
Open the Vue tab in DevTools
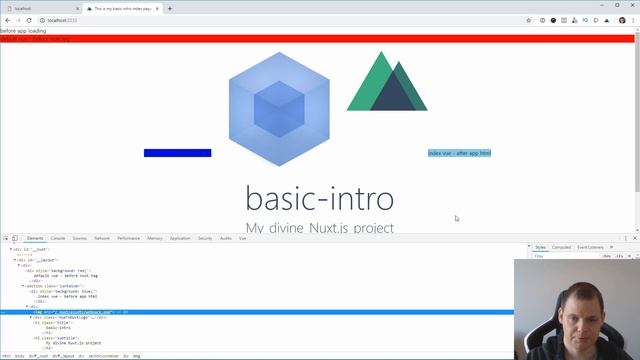pyautogui.click(x=242, y=238)
